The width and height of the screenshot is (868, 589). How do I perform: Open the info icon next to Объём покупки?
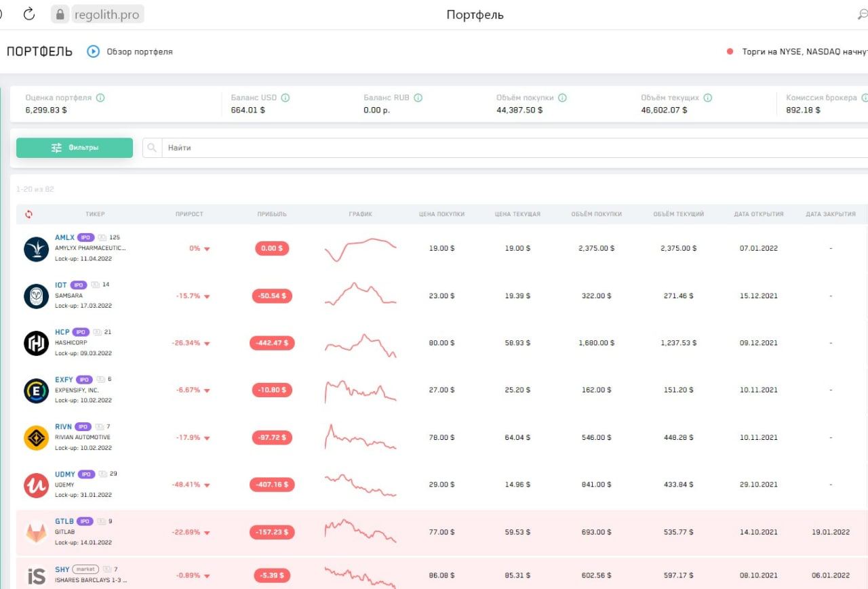click(562, 98)
